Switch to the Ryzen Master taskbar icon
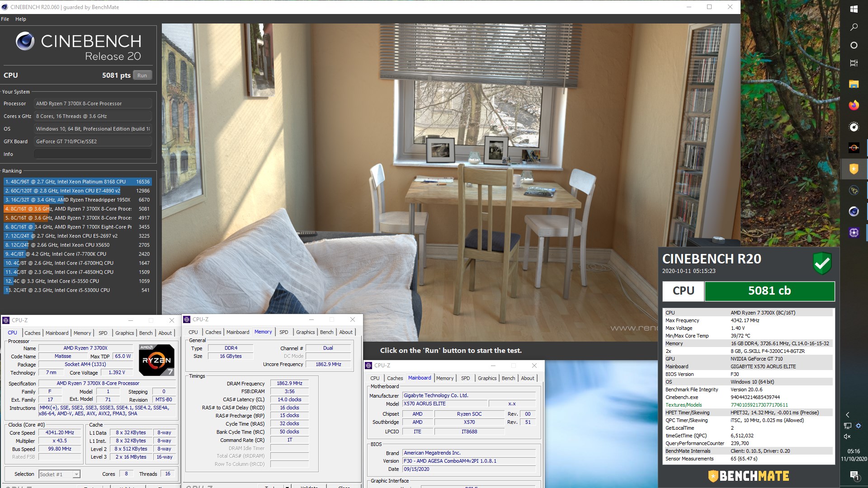The image size is (868, 488). pos(854,148)
